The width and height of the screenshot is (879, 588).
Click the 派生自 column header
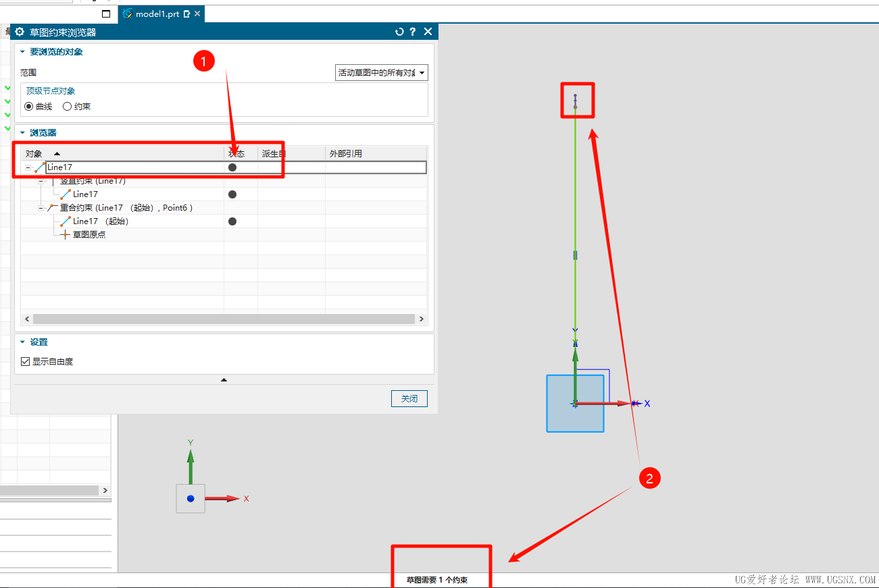click(x=291, y=154)
